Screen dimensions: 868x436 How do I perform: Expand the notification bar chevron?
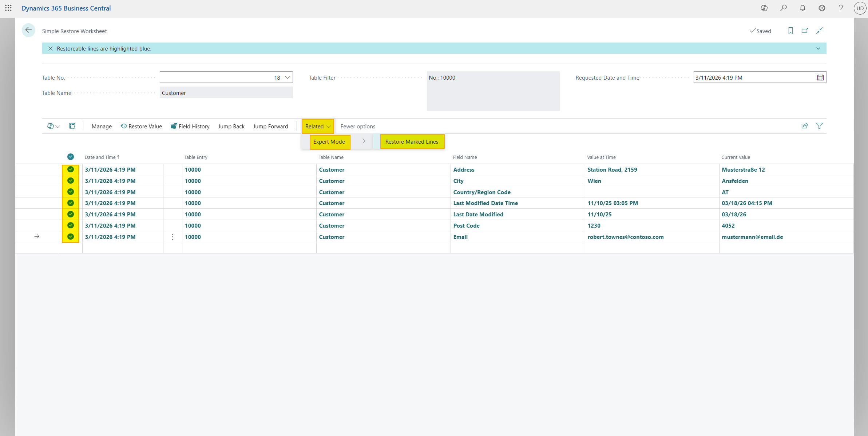[x=818, y=48]
